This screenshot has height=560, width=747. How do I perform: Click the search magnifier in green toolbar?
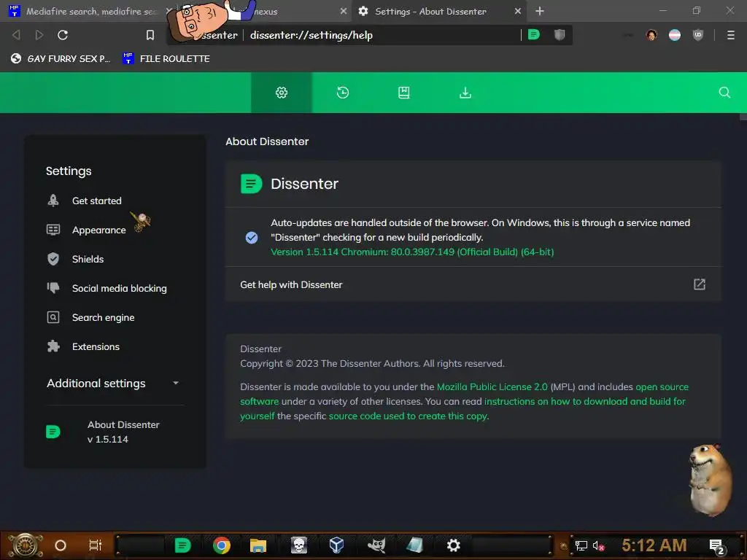click(724, 93)
